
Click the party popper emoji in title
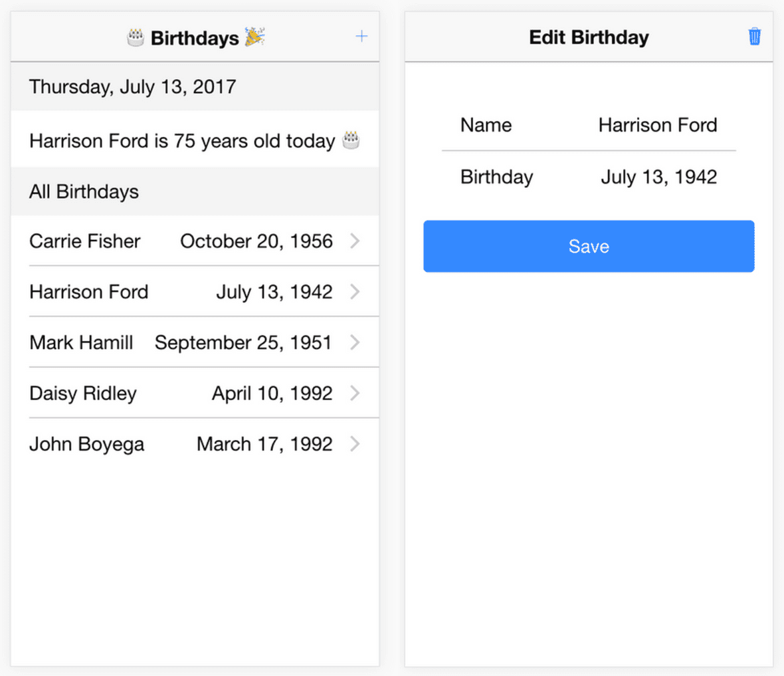click(254, 37)
